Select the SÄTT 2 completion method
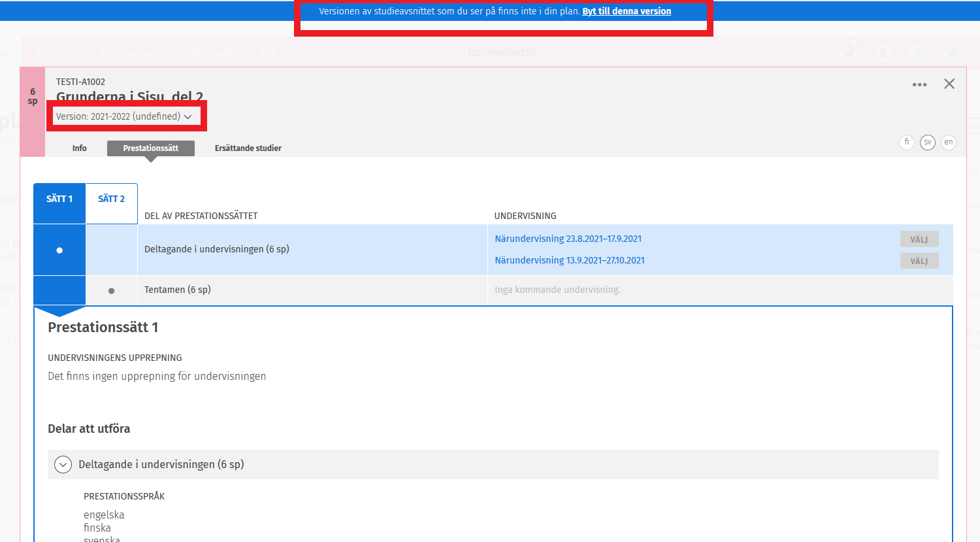This screenshot has height=542, width=980. [111, 199]
